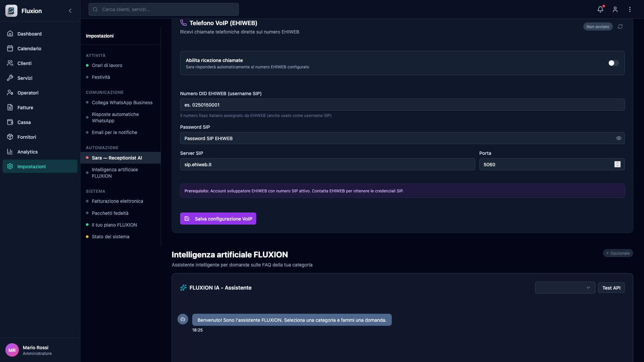Click the Numero DID EHIWEB input field
The height and width of the screenshot is (362, 644).
[x=402, y=105]
